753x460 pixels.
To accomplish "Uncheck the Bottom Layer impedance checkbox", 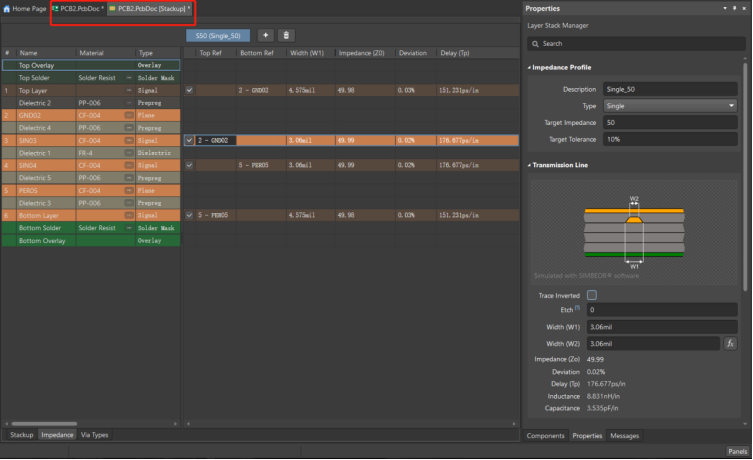I will [x=190, y=215].
